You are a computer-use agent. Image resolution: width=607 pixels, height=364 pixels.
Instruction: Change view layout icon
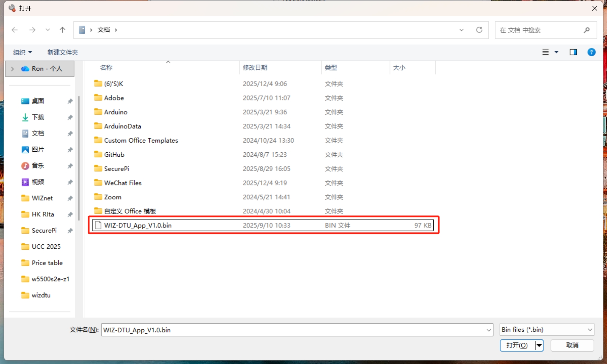(545, 52)
